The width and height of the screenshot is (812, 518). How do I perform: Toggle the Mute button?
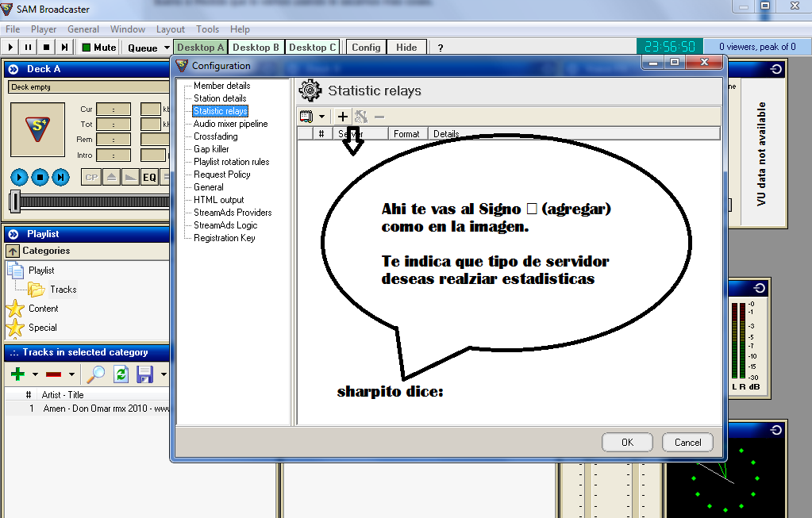click(x=99, y=47)
